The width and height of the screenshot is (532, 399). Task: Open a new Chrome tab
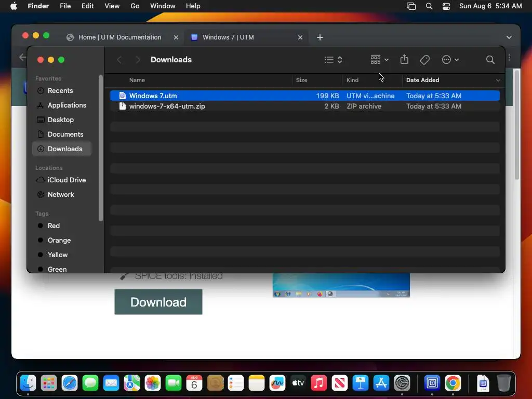320,37
